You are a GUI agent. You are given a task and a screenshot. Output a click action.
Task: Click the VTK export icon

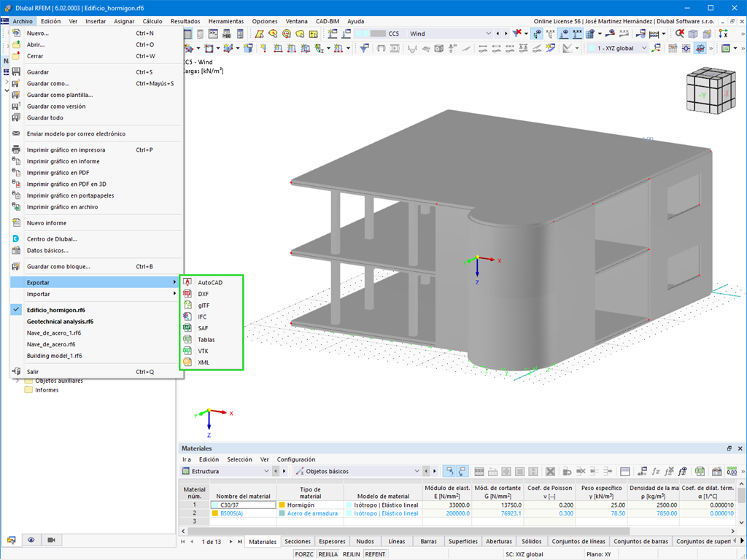tap(187, 351)
